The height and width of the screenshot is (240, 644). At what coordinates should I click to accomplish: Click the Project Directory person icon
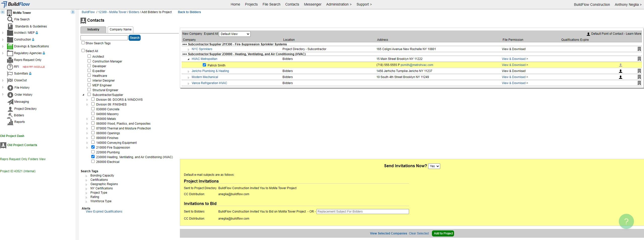10,109
